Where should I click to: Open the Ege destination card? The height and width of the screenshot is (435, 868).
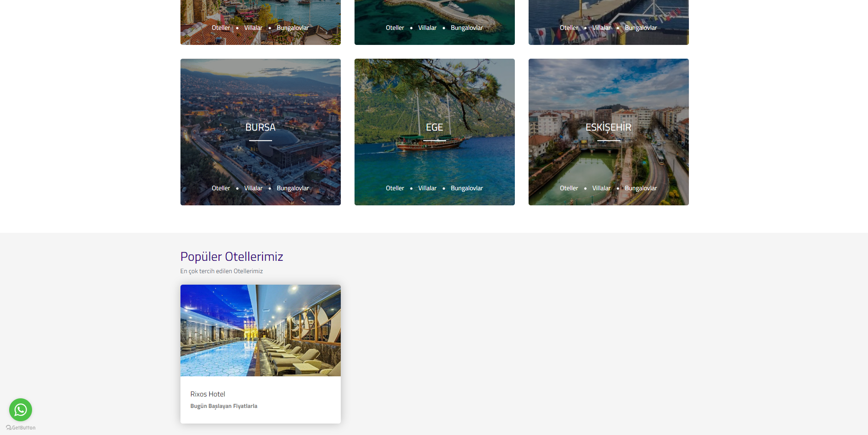434,127
